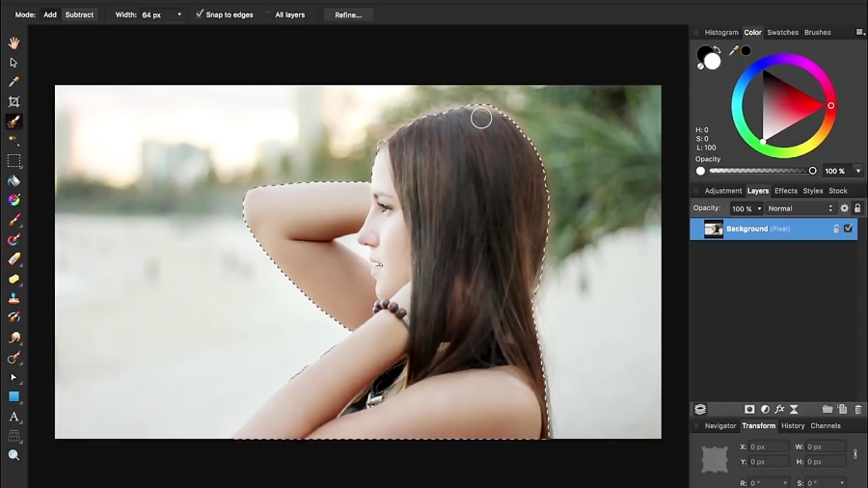This screenshot has width=868, height=488.
Task: Click the Add Pixel Layer icon
Action: point(843,410)
